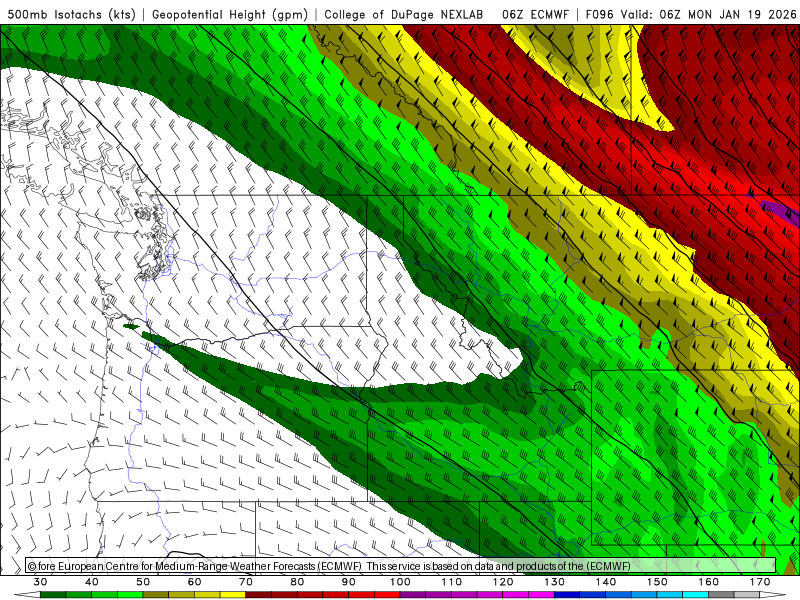Click the 'F096' forecast hour label

(x=600, y=14)
